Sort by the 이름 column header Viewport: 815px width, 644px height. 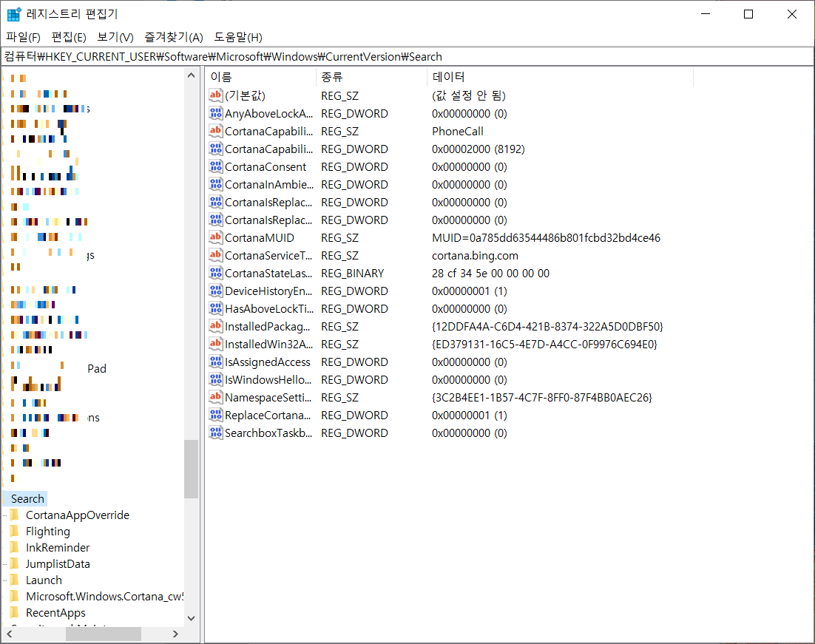261,77
